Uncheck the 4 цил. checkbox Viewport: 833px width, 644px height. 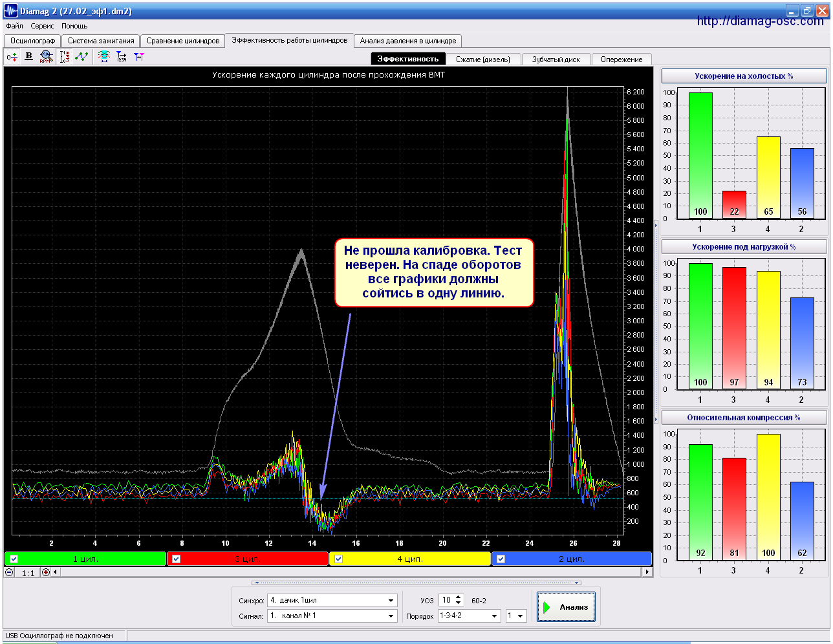coord(338,559)
